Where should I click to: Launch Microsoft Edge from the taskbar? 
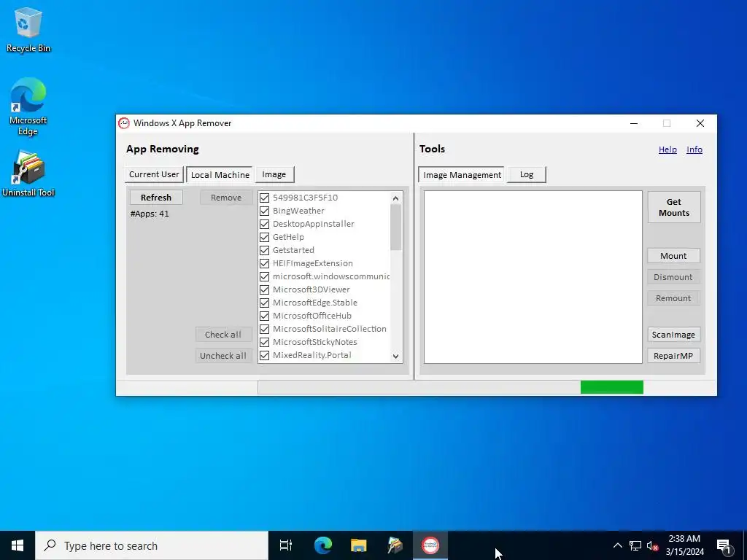click(x=323, y=545)
